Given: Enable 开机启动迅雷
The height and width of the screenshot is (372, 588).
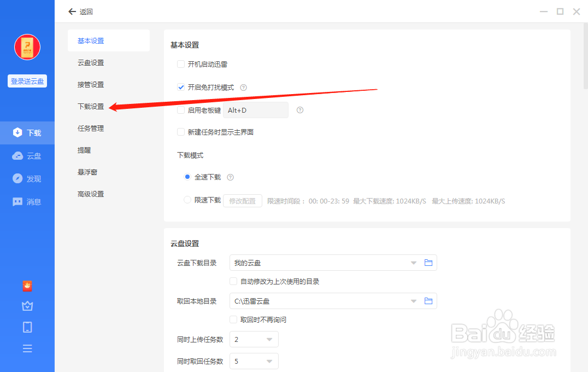Looking at the screenshot, I should [181, 64].
